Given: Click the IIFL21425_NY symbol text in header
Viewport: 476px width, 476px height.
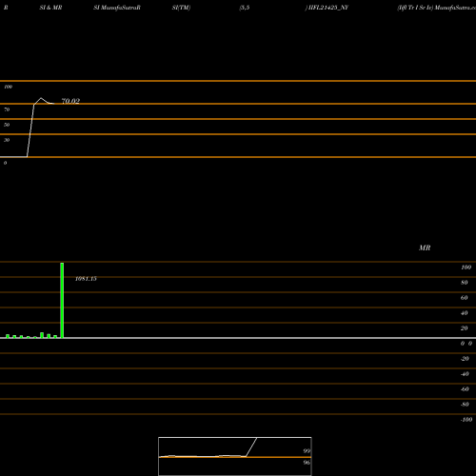Looking at the screenshot, I should tap(328, 8).
